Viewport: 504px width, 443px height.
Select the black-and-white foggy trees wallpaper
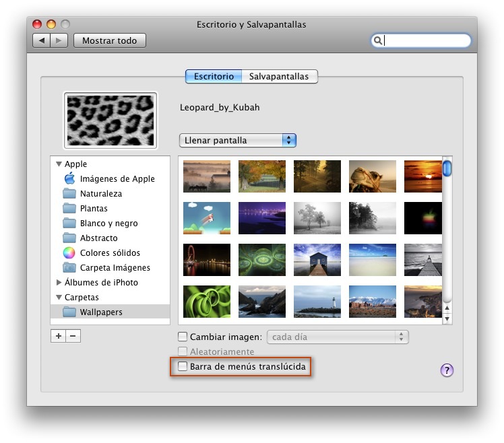click(317, 218)
